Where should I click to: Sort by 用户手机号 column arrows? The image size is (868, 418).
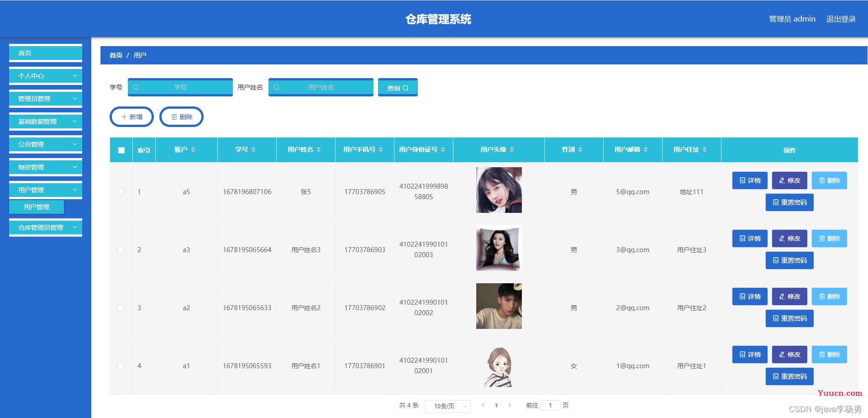381,149
